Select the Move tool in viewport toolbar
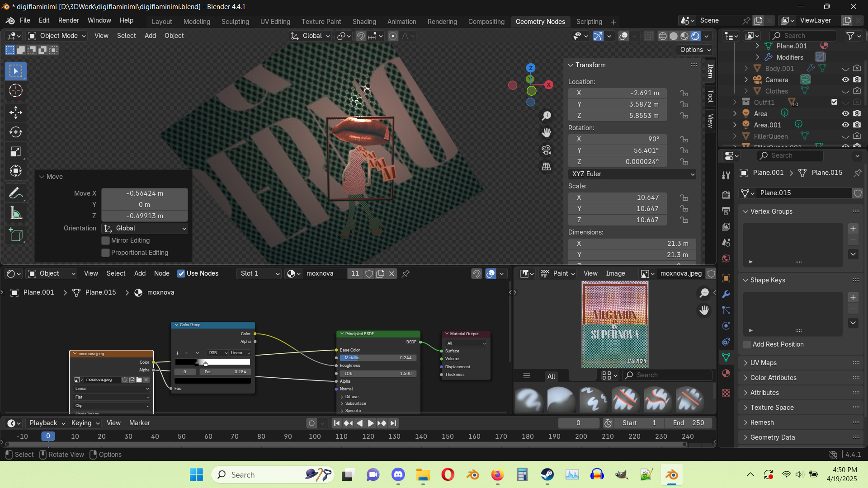 [16, 113]
